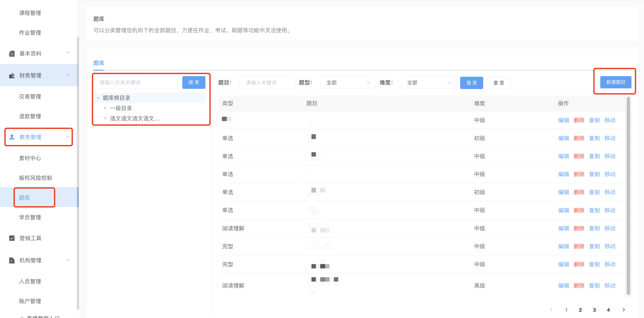Click 编辑 in 高级 阅读理解 row
The height and width of the screenshot is (318, 644).
click(564, 286)
